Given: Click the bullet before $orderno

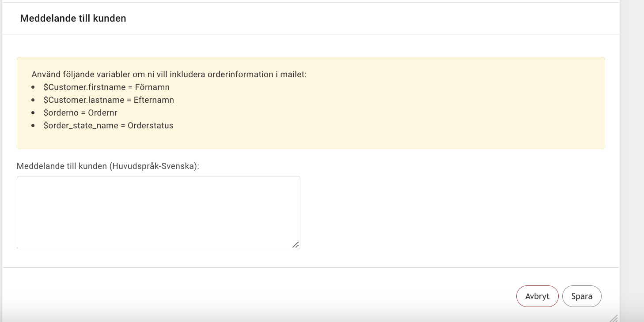Looking at the screenshot, I should (x=33, y=113).
